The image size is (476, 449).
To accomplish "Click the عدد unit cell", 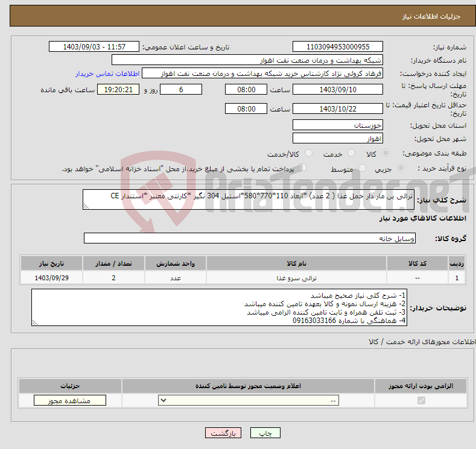I will point(176,278).
